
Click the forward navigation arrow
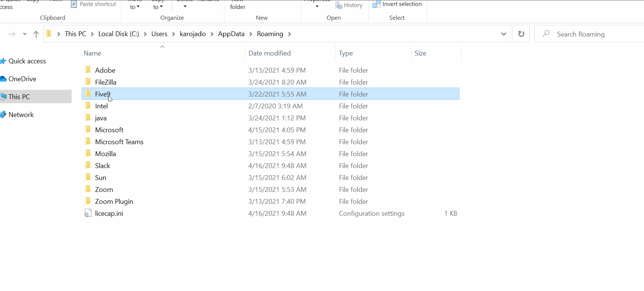click(x=12, y=34)
